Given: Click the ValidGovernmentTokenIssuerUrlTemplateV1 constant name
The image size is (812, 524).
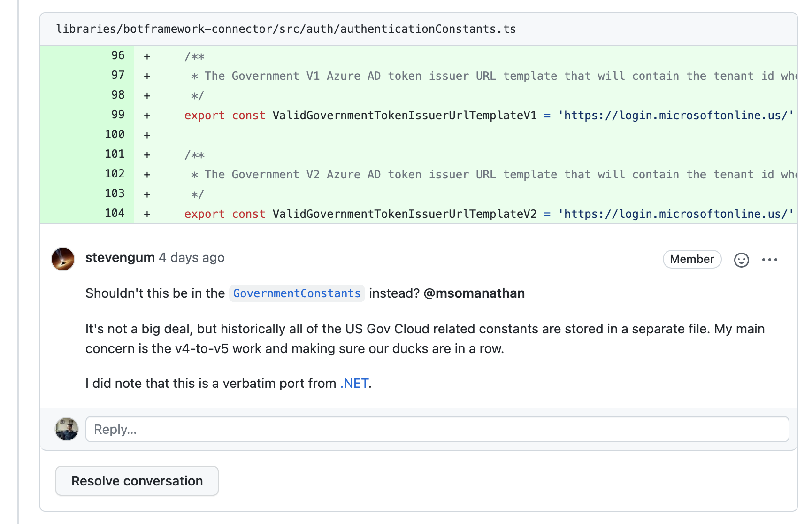Looking at the screenshot, I should tap(404, 116).
